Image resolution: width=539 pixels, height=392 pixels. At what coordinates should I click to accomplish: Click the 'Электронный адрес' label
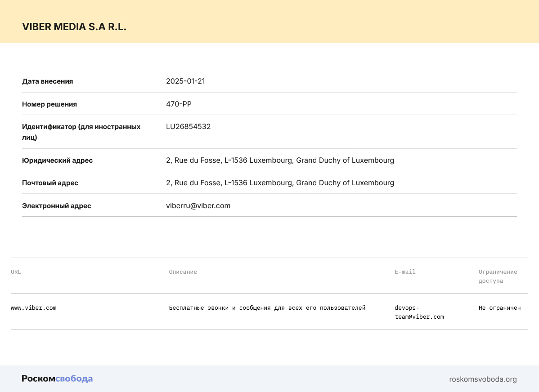tap(57, 206)
